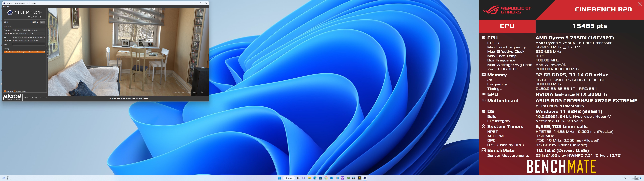The image size is (644, 181).
Task: Switch to Cinebench via its taskbar icon
Action: 365,178
